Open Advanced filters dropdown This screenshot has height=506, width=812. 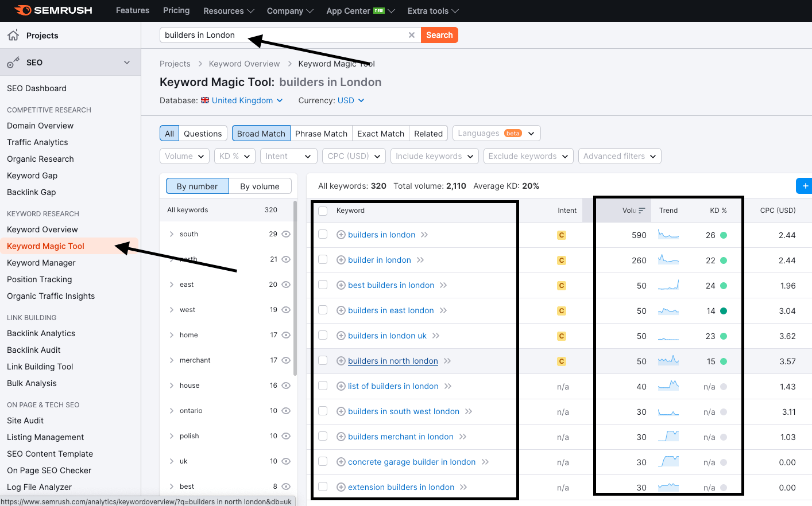pyautogui.click(x=620, y=156)
